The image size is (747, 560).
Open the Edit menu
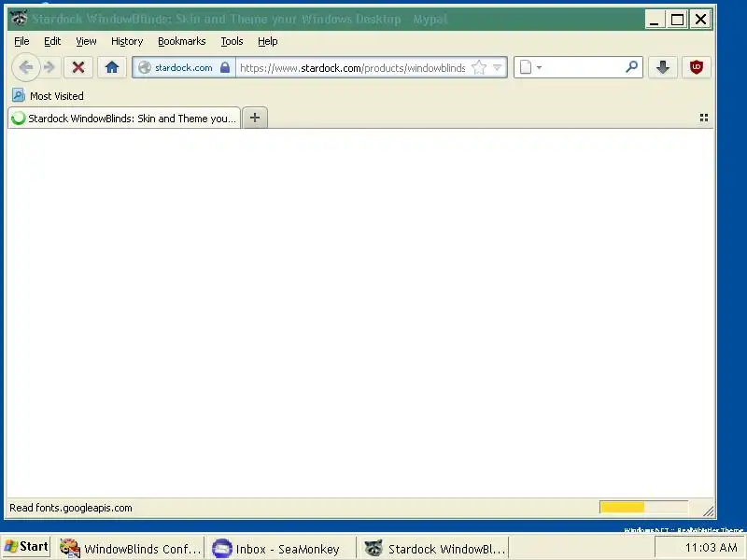pos(52,41)
